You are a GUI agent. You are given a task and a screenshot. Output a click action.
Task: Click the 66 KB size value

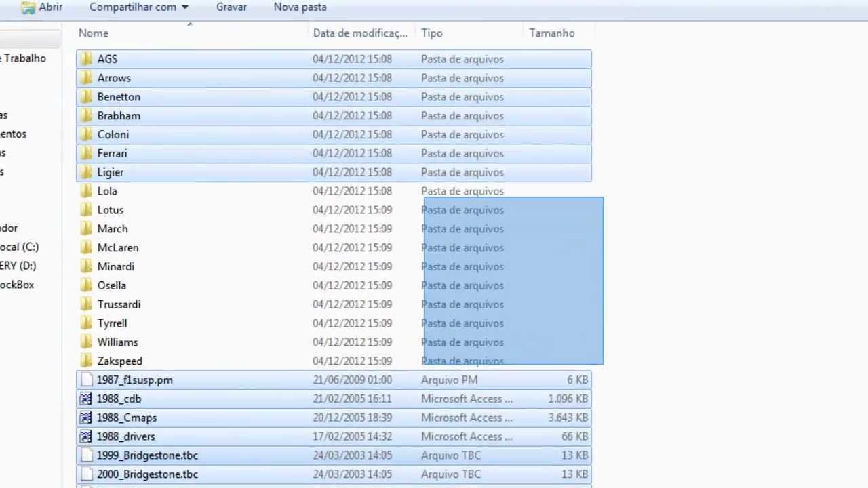coord(574,437)
